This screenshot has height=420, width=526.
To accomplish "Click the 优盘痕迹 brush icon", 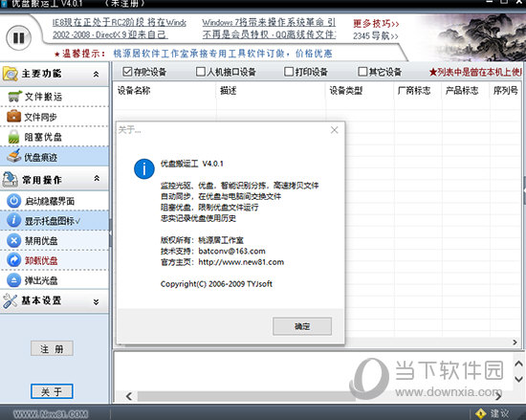I will click(x=14, y=156).
